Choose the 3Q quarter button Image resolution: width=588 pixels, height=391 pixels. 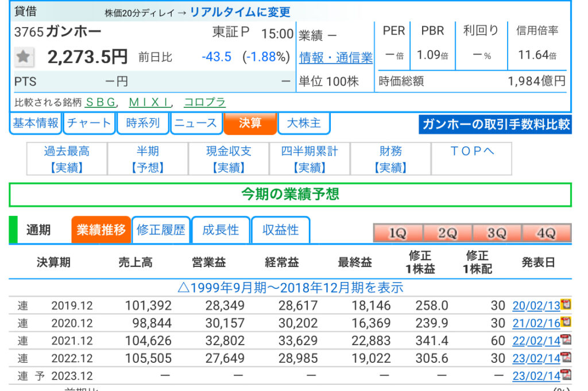coord(497,233)
